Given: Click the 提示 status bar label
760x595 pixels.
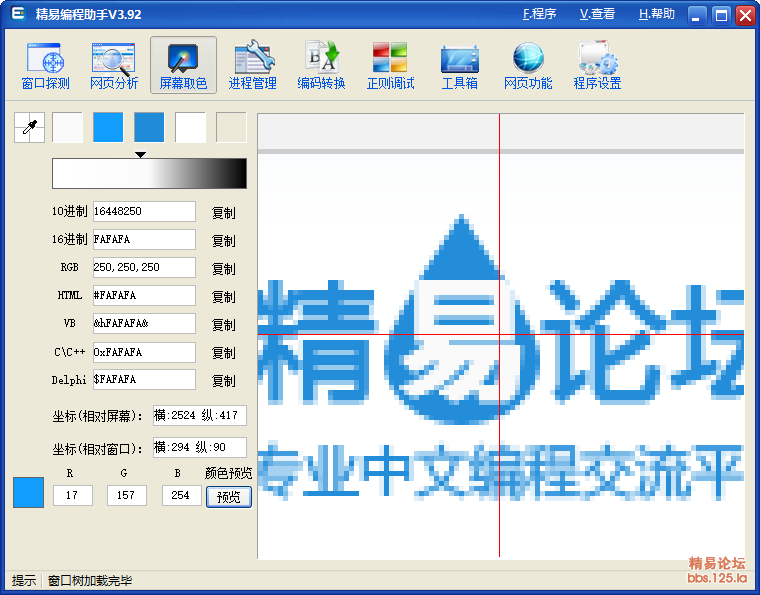Looking at the screenshot, I should 24,580.
